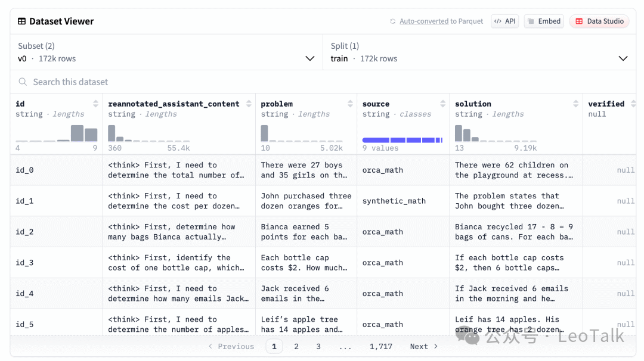Open id_3 content cell 'First, identify the cost'

(x=179, y=263)
